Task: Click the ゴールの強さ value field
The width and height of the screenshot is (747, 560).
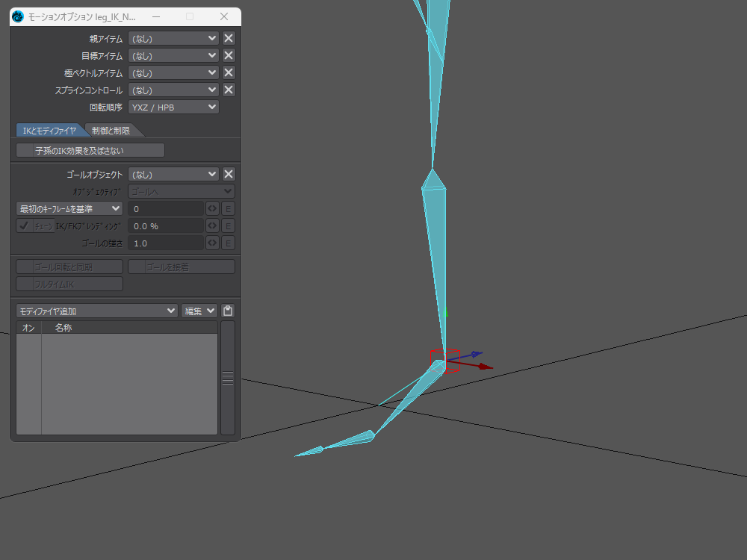Action: tap(166, 243)
